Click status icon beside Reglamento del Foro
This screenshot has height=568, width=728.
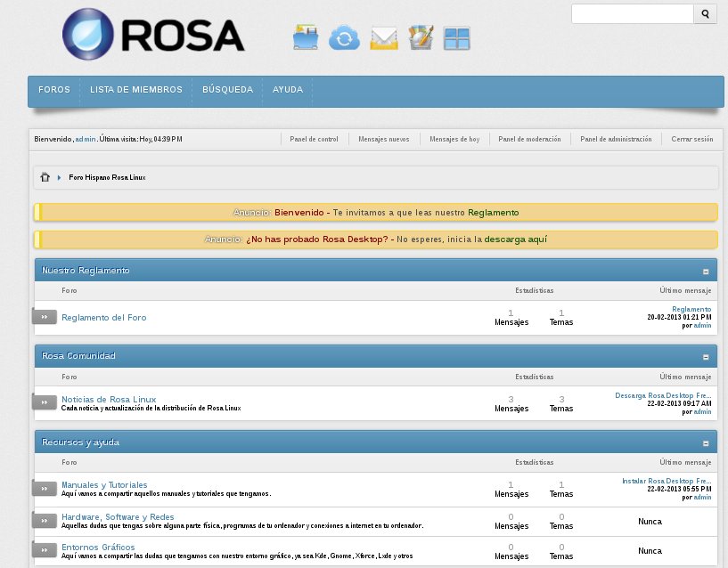(45, 317)
